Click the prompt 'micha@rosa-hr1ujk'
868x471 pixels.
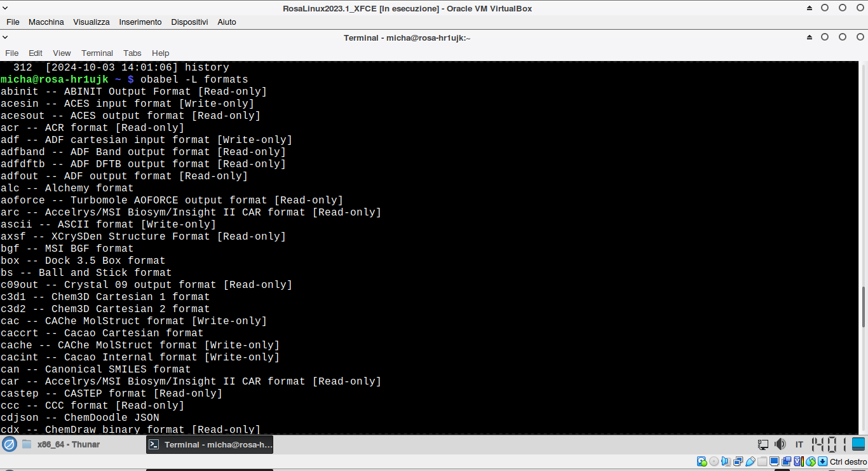pos(55,79)
